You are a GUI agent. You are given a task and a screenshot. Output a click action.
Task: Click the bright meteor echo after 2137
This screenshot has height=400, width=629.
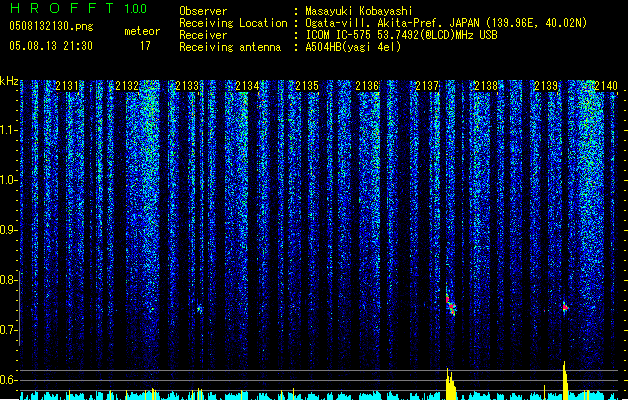pyautogui.click(x=451, y=305)
